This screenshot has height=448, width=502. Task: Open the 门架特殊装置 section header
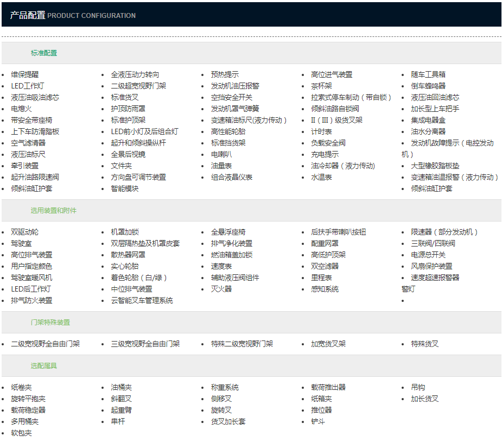[50, 323]
